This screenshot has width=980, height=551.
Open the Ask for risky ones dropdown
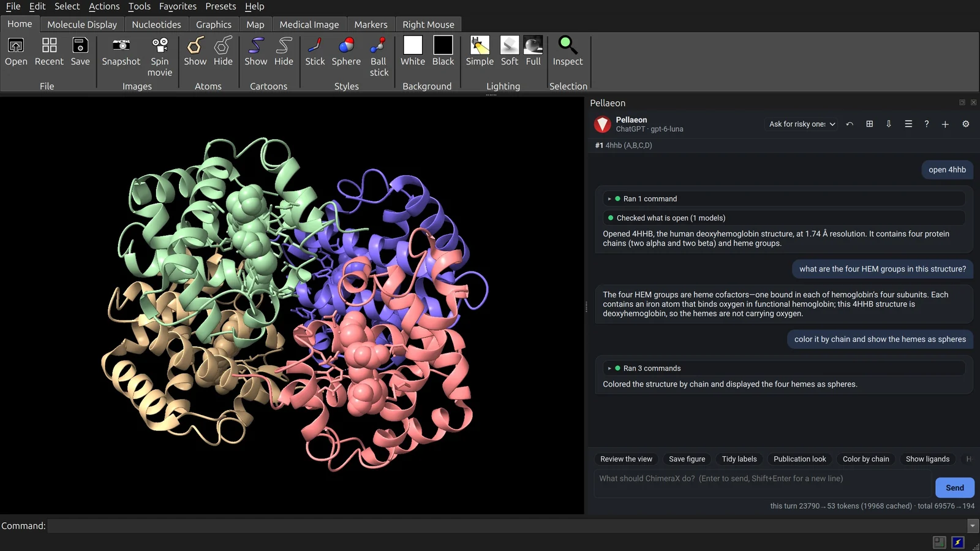[x=802, y=124]
